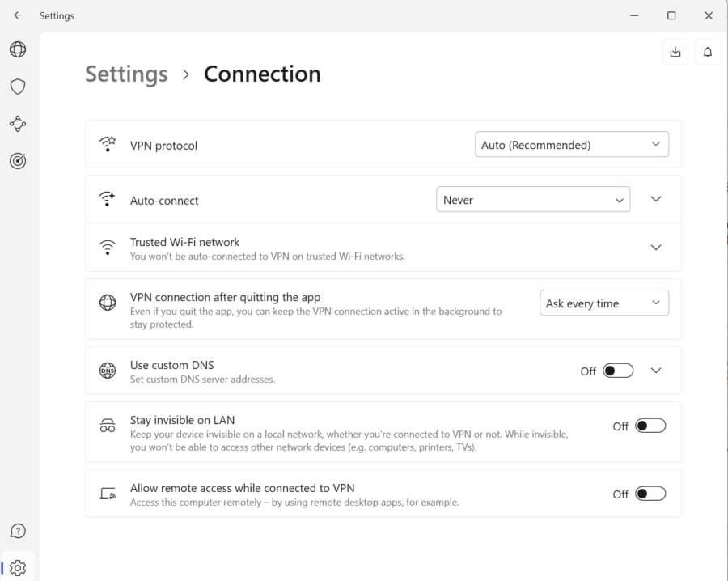
Task: Open the Ask every time dropdown
Action: tap(603, 303)
